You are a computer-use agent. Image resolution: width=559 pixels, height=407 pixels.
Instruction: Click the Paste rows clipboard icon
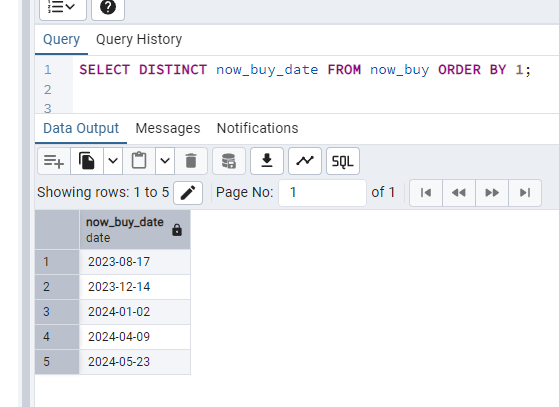(139, 161)
